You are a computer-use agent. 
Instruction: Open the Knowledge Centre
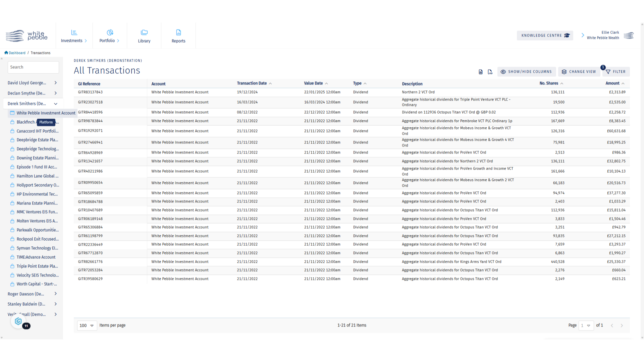545,36
